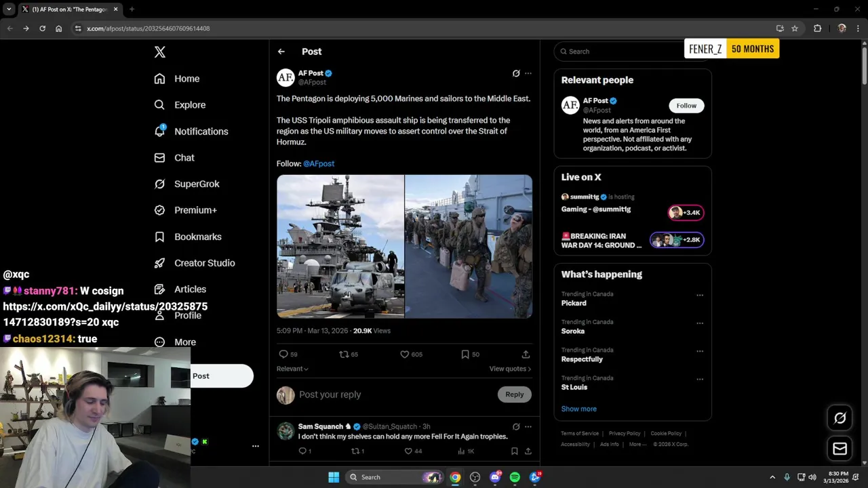Screen dimensions: 868x488
Task: Open Explore from the sidebar
Action: [x=180, y=105]
